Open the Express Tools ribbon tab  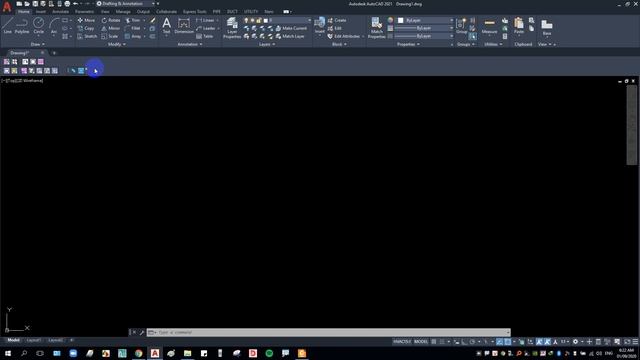[x=195, y=12]
